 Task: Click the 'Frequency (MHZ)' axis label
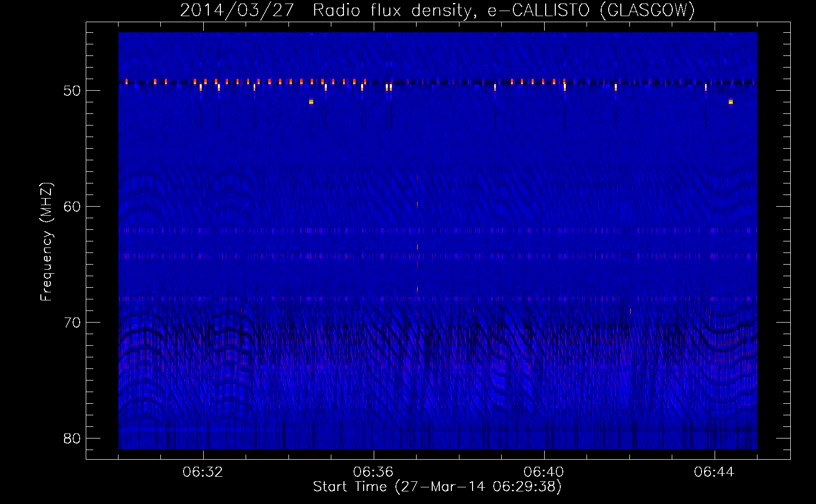(x=46, y=241)
